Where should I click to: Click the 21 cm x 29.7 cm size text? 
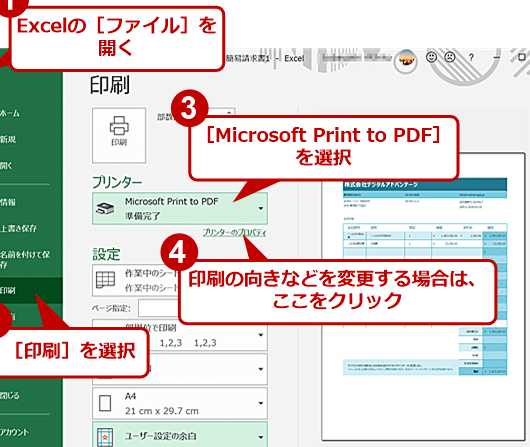click(162, 411)
